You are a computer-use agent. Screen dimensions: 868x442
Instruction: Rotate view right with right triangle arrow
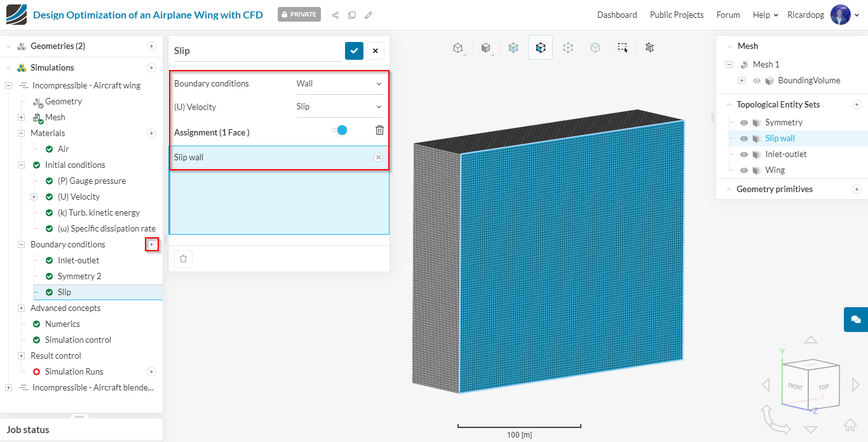(x=855, y=385)
